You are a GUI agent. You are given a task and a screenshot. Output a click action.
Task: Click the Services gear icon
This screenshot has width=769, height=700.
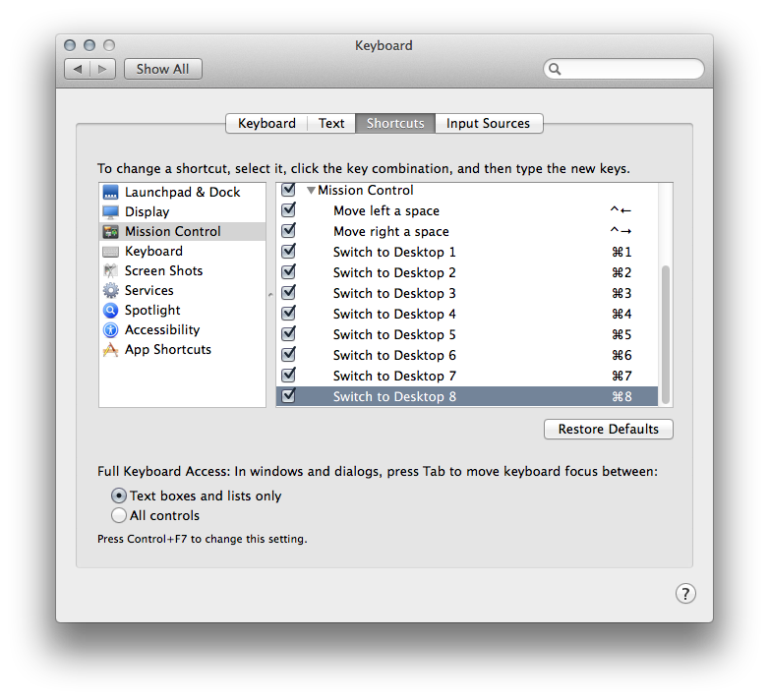[110, 290]
